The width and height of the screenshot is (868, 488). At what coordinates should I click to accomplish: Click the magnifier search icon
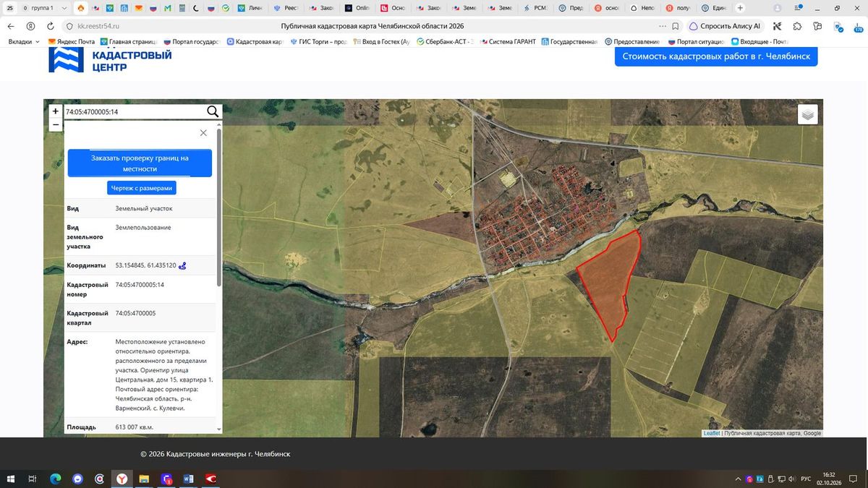point(213,111)
